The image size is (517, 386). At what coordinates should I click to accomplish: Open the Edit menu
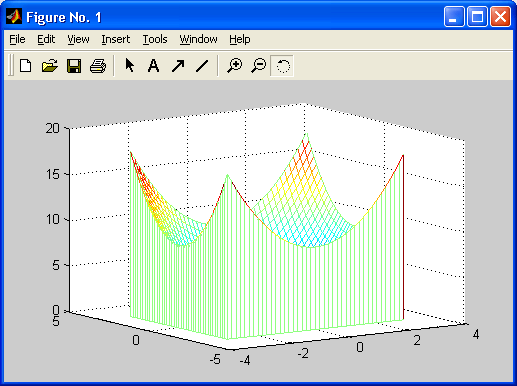tap(46, 39)
